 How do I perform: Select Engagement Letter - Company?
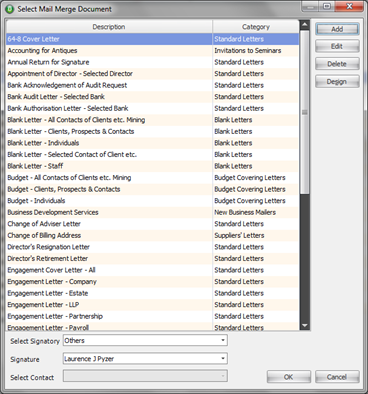152,282
